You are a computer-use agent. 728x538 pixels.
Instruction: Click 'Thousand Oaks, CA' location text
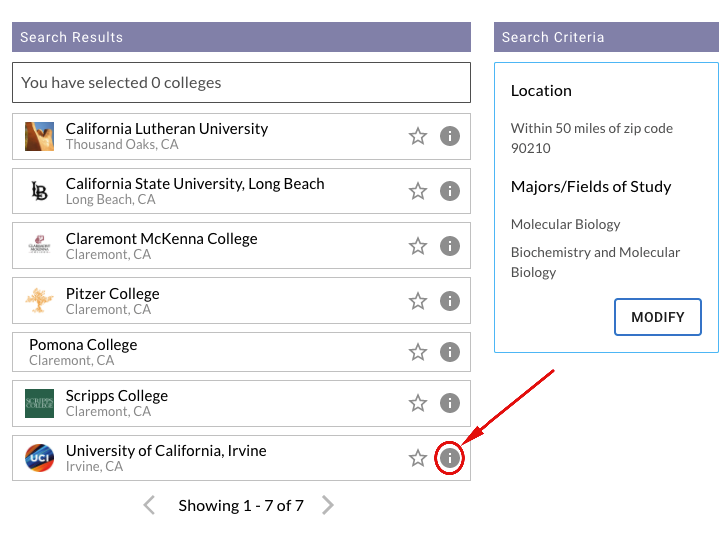click(122, 144)
